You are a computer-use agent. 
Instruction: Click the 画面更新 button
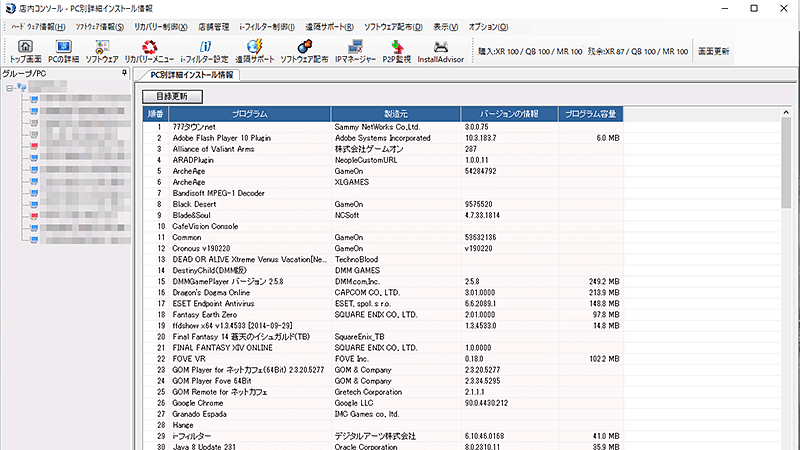pyautogui.click(x=713, y=52)
